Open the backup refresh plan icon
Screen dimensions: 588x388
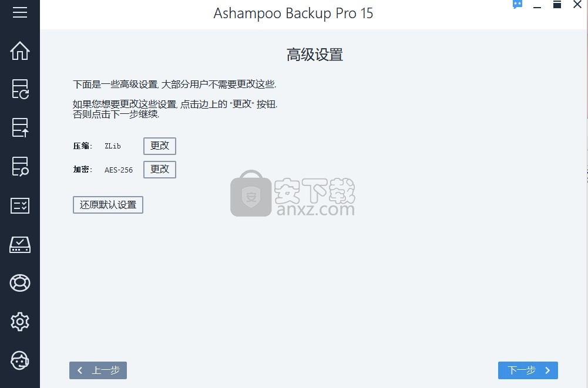pos(20,89)
